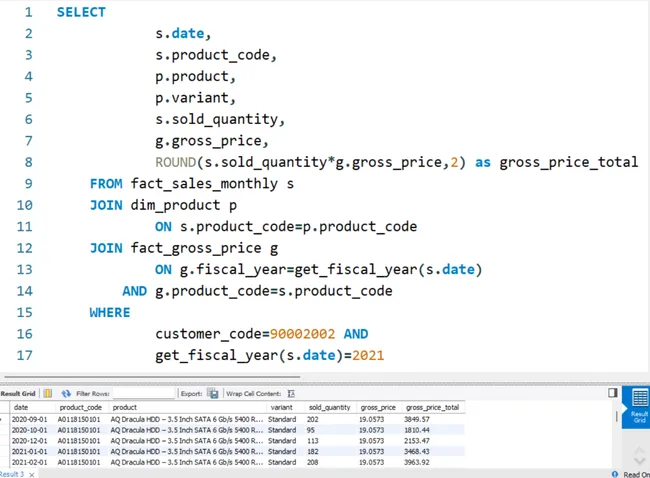The height and width of the screenshot is (478, 650).
Task: Click the customer code value 90002002
Action: coord(302,334)
